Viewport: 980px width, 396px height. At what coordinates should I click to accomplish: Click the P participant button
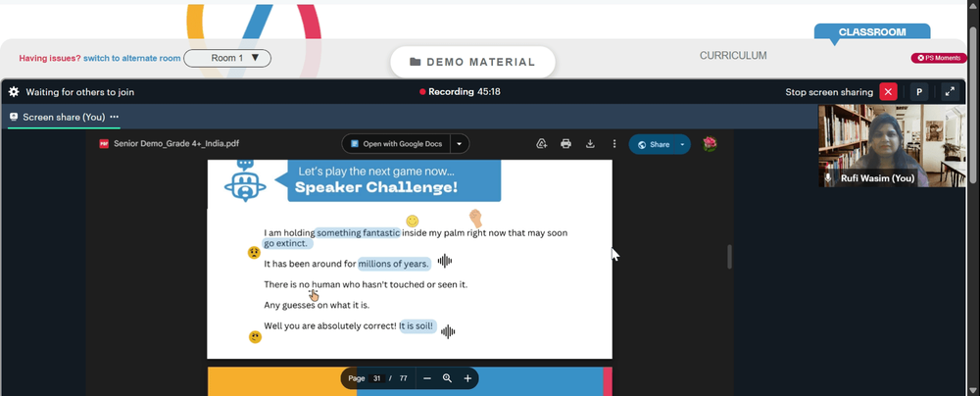(x=919, y=92)
